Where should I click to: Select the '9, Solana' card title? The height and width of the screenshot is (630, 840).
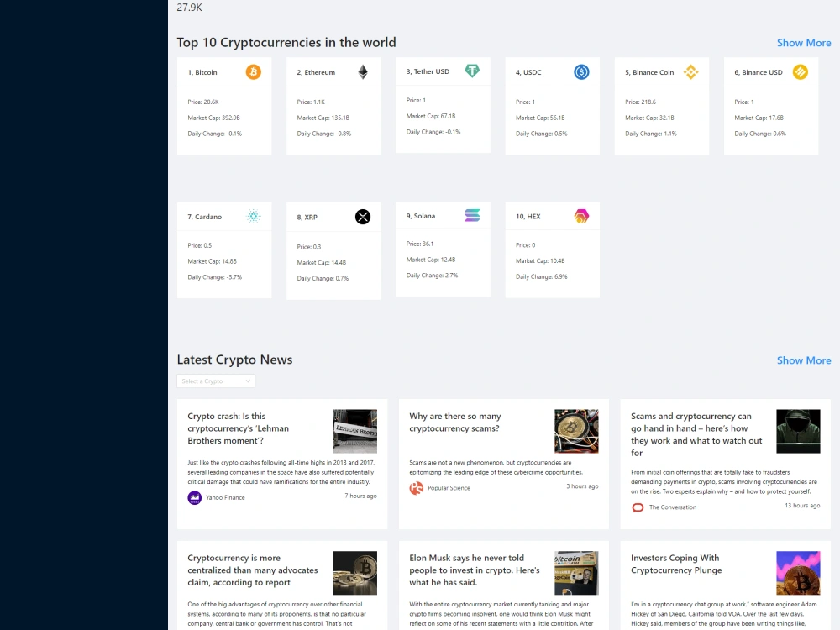[x=421, y=216]
